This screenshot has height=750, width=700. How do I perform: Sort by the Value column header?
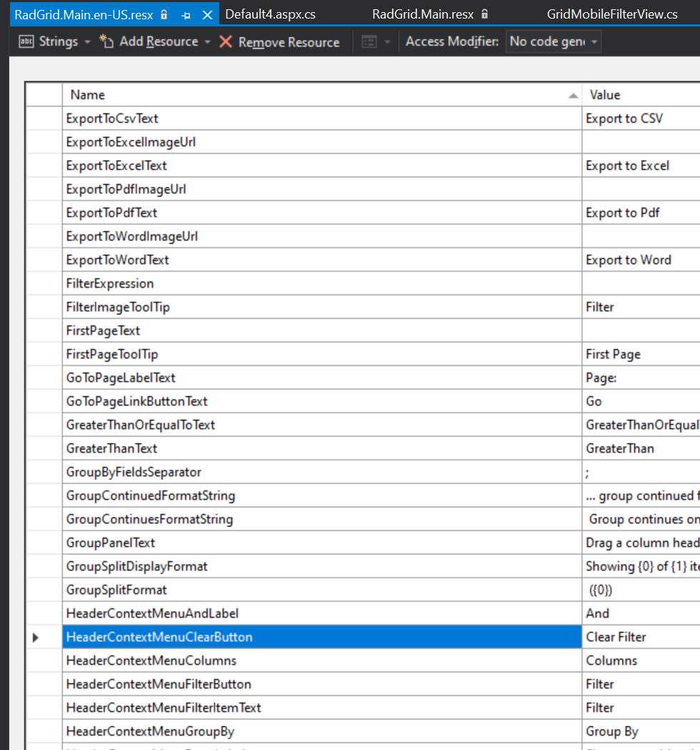click(x=641, y=95)
